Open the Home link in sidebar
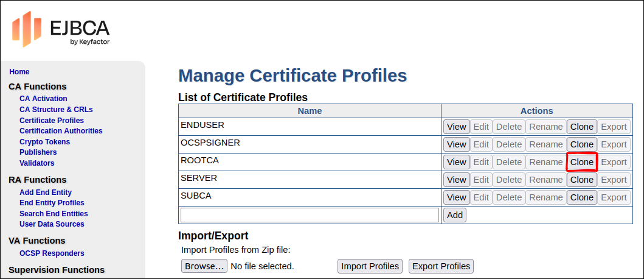Viewport: 644px width, 279px height. pos(19,72)
